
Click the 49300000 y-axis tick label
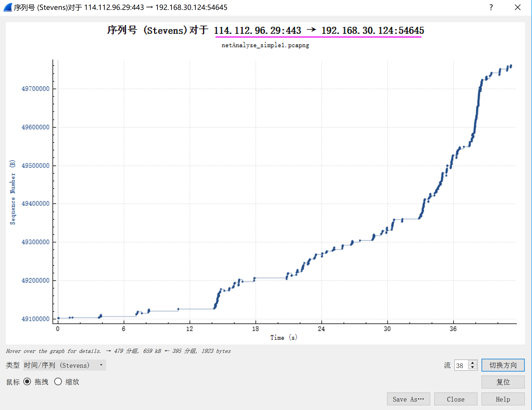pos(36,242)
